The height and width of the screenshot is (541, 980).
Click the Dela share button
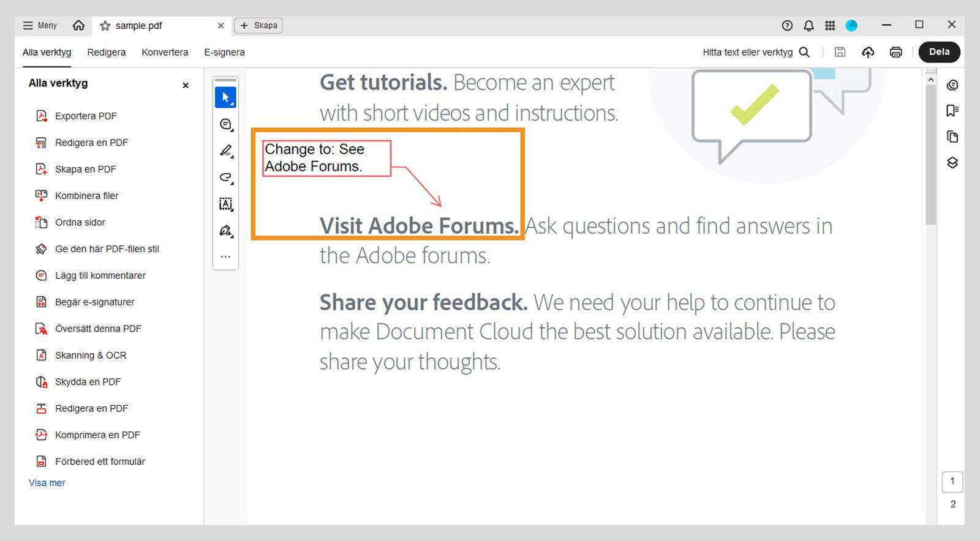pyautogui.click(x=939, y=52)
